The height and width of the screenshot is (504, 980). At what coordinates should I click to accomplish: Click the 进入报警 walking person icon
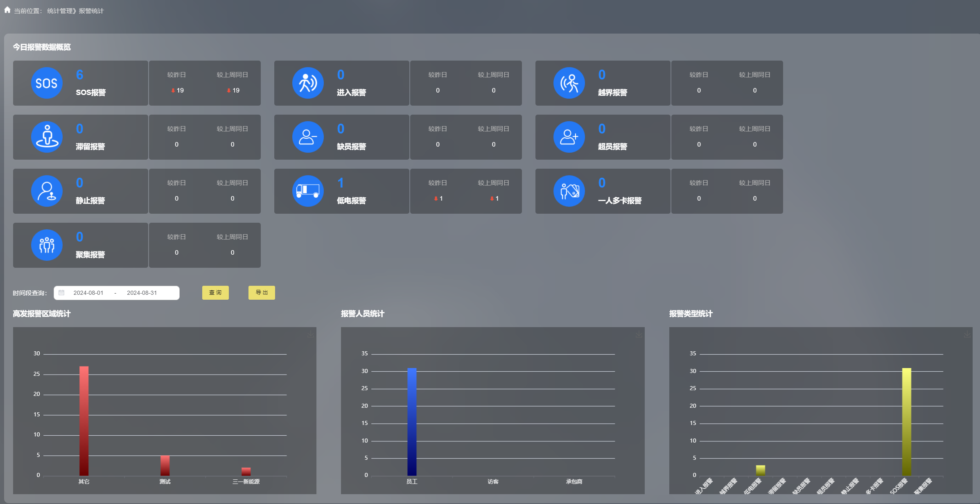[308, 83]
